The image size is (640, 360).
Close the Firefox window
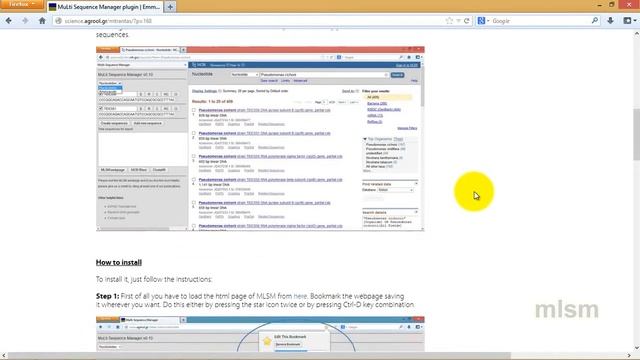[629, 5]
